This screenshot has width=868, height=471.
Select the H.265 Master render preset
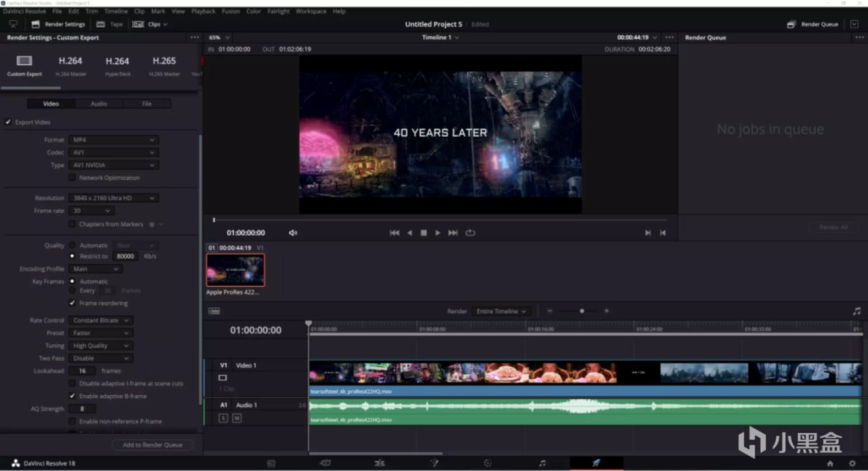(164, 65)
